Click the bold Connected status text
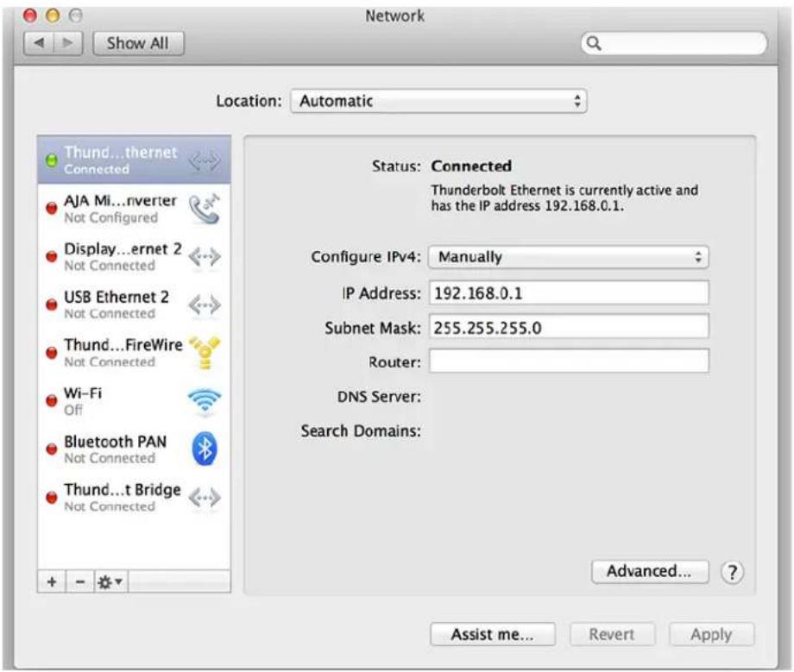Viewport: 794px width, 672px height. pyautogui.click(x=471, y=166)
